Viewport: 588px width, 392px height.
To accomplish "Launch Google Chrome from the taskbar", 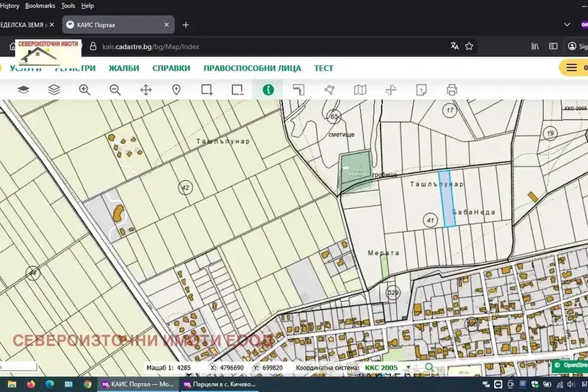I will [87, 384].
